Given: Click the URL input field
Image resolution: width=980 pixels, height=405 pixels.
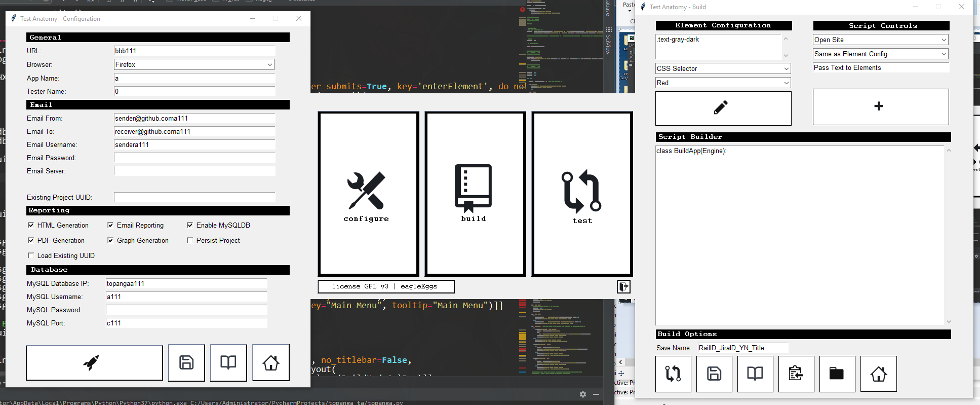Looking at the screenshot, I should (194, 51).
